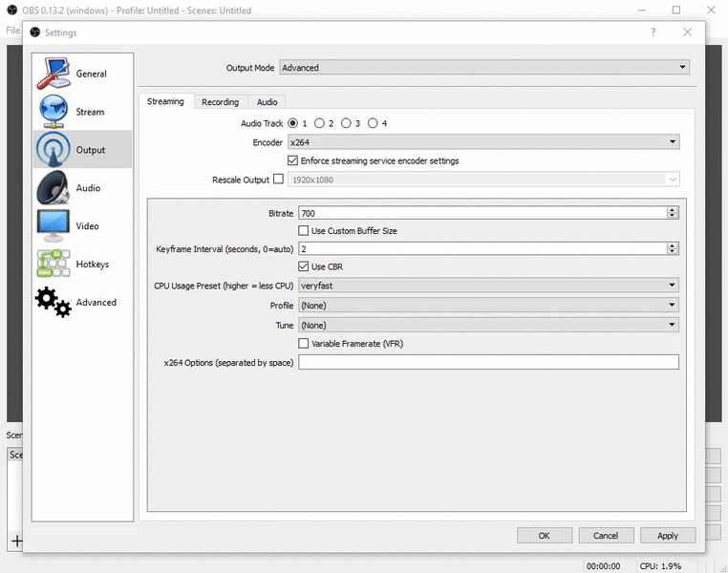The image size is (728, 573).
Task: Open the Stream settings globe icon
Action: coord(54,112)
